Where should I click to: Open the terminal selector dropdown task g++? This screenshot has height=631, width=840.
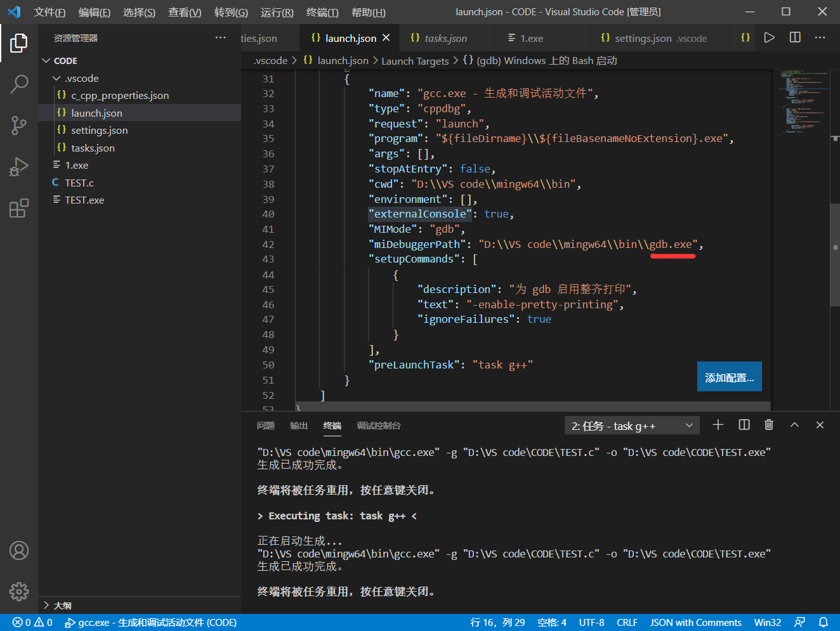[632, 426]
